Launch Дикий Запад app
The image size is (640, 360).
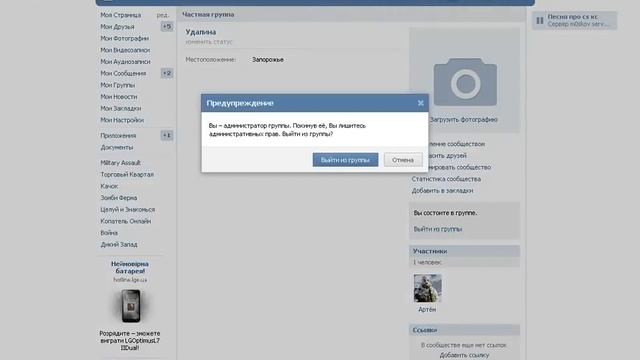119,244
